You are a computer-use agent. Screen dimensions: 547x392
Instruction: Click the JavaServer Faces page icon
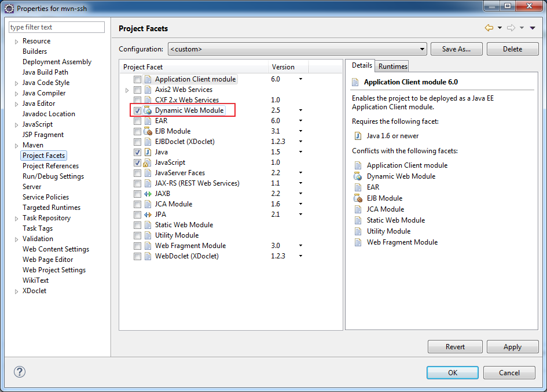[x=148, y=173]
